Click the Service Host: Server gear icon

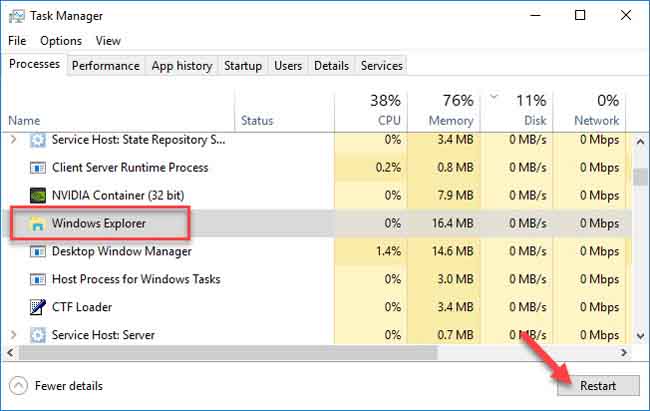[x=38, y=335]
